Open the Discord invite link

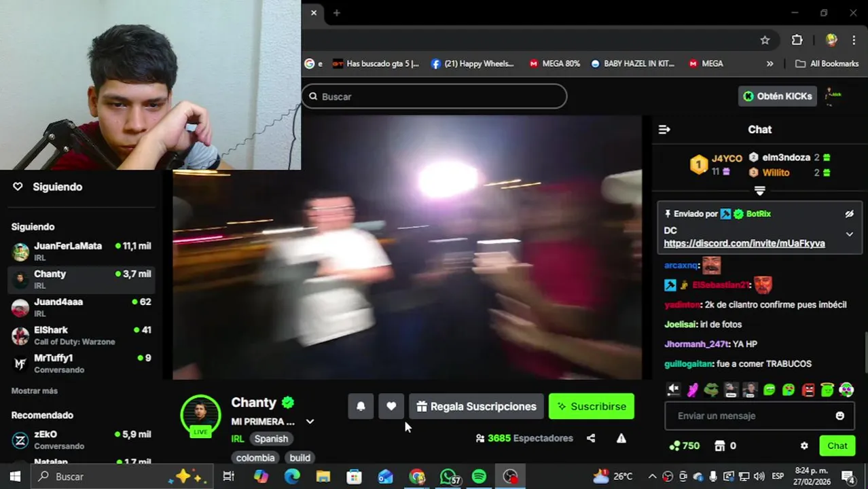[744, 243]
